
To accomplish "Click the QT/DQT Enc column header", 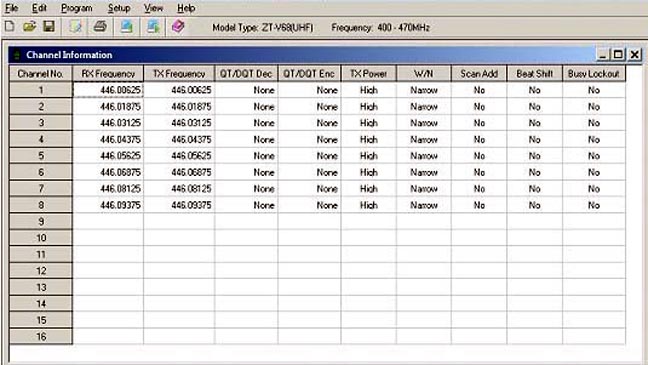I will (x=309, y=74).
